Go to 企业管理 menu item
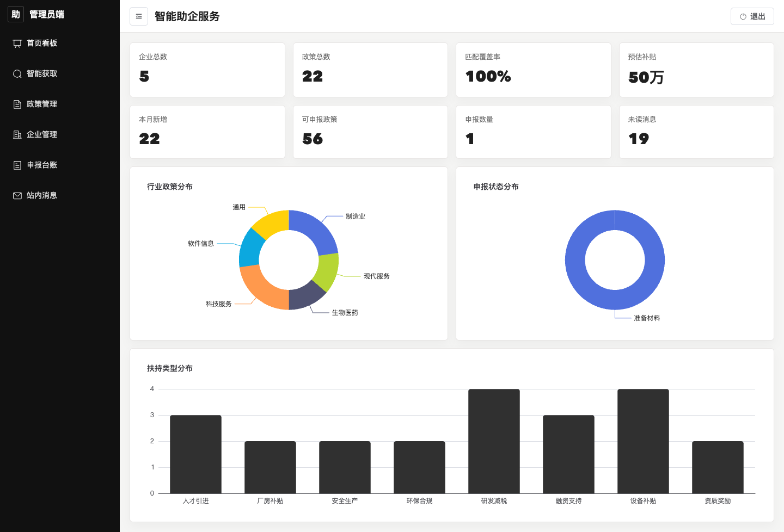Viewport: 784px width, 532px height. coord(60,134)
